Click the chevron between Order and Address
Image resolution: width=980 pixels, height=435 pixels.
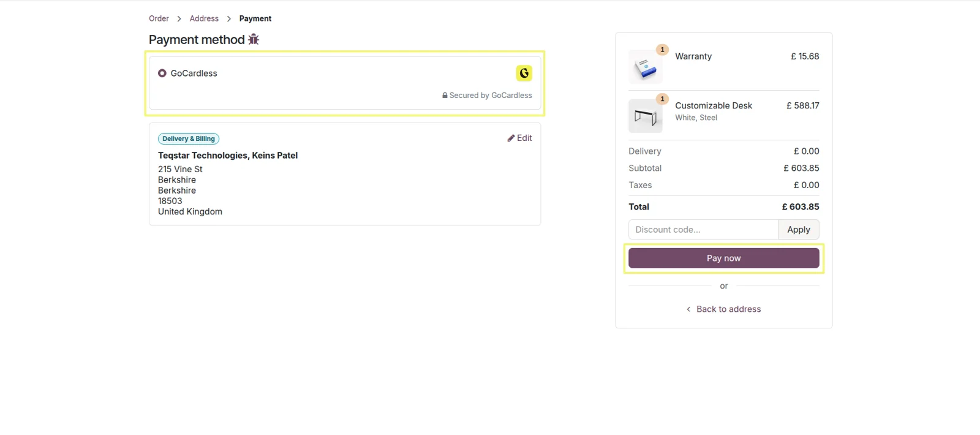pyautogui.click(x=179, y=19)
